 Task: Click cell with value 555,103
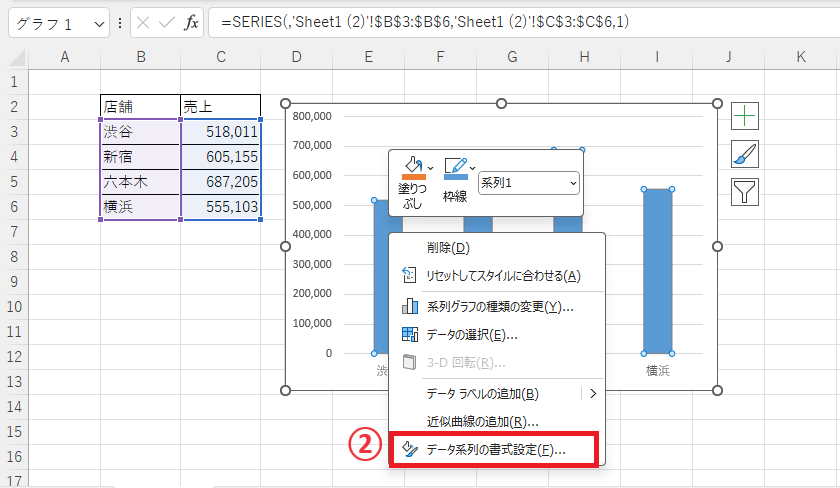click(221, 207)
